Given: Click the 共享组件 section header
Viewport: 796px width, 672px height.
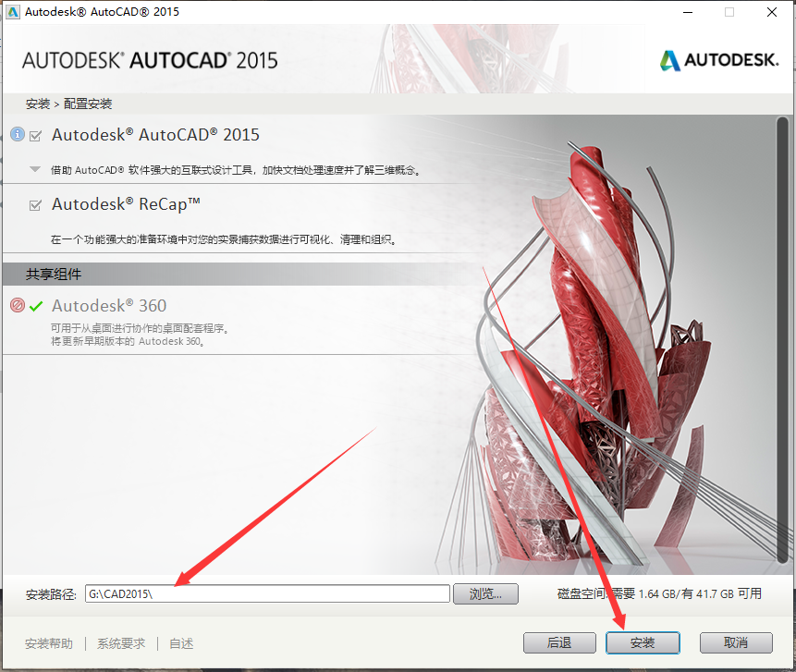Looking at the screenshot, I should (x=54, y=275).
